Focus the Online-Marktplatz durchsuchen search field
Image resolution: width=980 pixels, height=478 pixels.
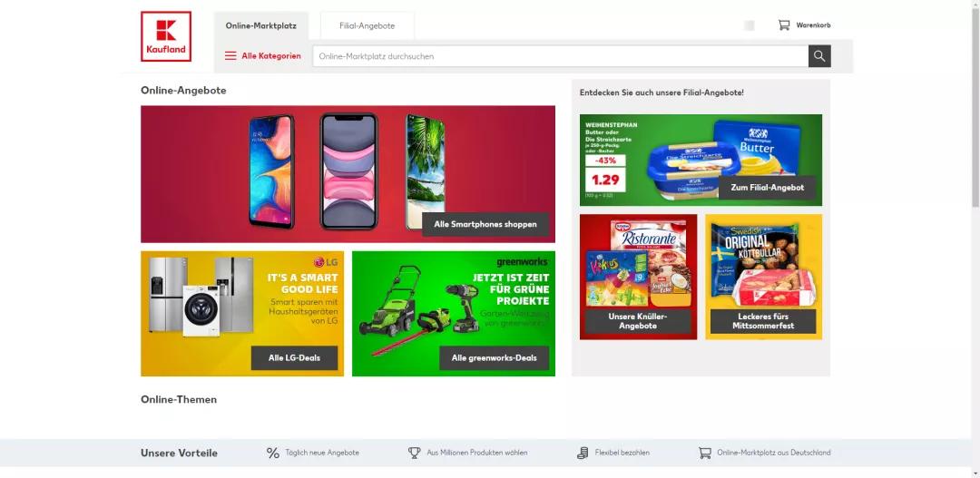point(561,56)
